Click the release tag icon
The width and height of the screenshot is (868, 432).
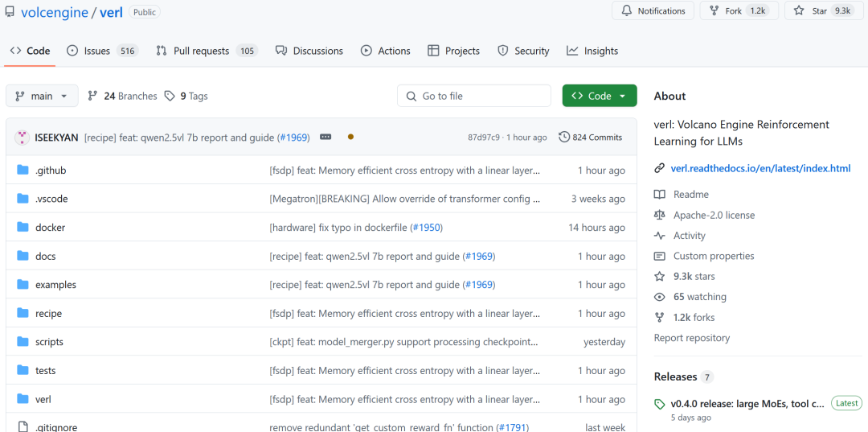tap(659, 405)
